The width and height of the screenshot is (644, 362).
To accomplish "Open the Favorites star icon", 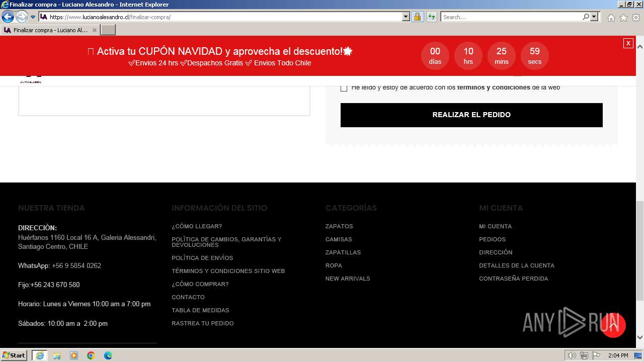I will tap(623, 18).
